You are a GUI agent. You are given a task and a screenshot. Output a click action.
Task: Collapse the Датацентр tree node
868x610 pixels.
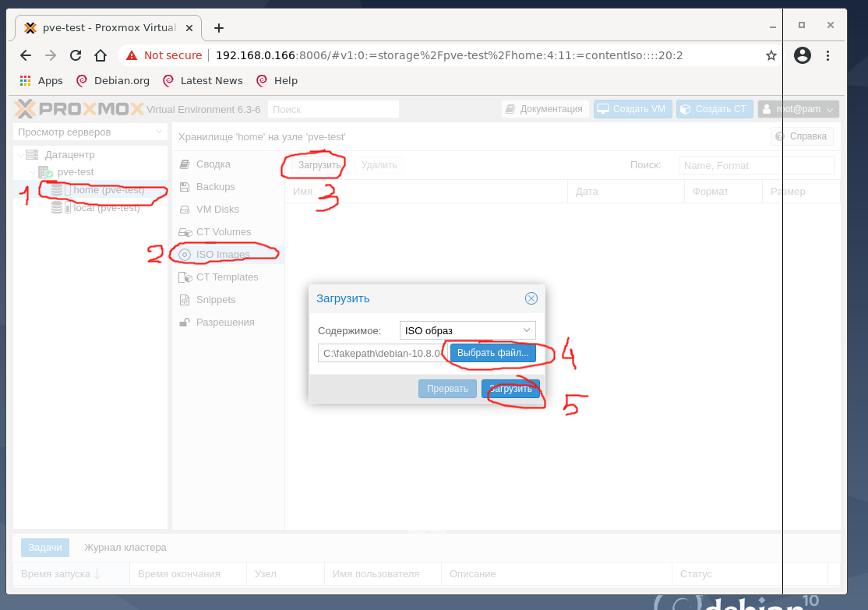coord(21,155)
